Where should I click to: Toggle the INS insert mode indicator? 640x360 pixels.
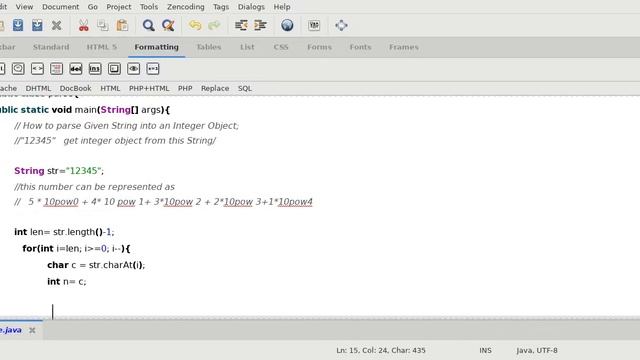coord(485,350)
